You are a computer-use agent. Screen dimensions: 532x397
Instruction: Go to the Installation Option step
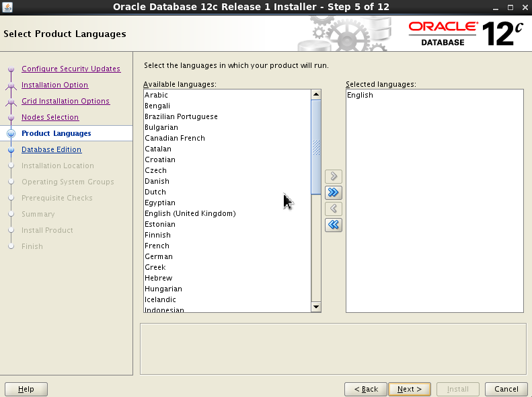tap(54, 85)
